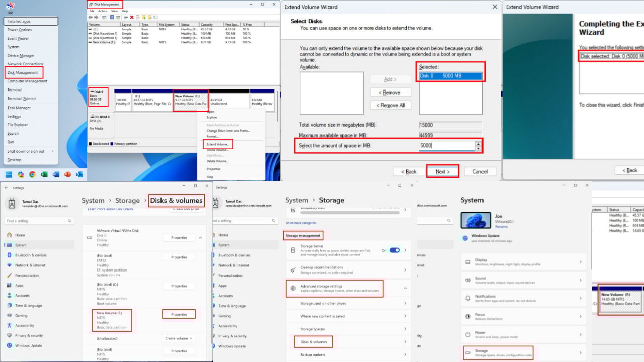Click Cancel in the Extend Volume Wizard
This screenshot has height=362, width=644.
point(479,171)
